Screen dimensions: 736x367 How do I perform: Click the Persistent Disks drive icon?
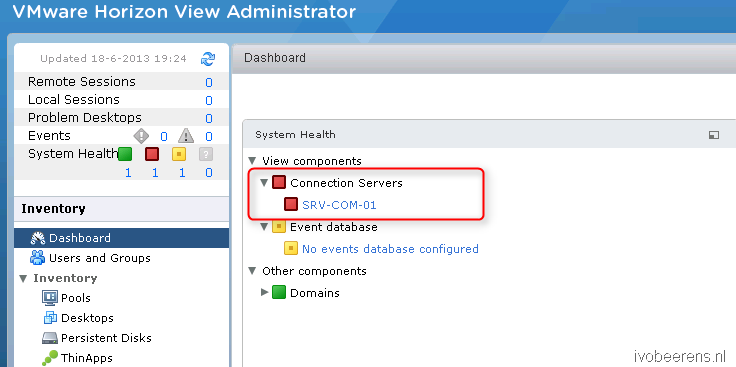pos(49,338)
